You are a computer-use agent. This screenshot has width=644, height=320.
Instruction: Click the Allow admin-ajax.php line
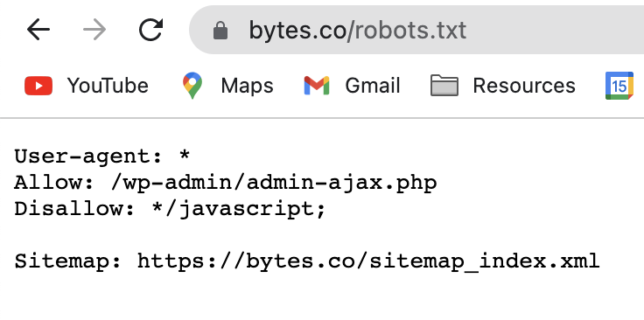coord(226,183)
